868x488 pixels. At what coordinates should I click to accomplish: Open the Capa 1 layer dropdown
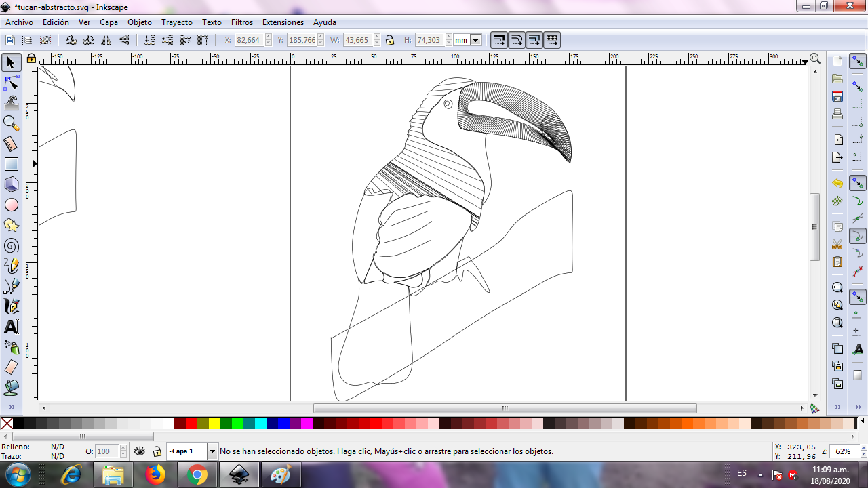212,451
